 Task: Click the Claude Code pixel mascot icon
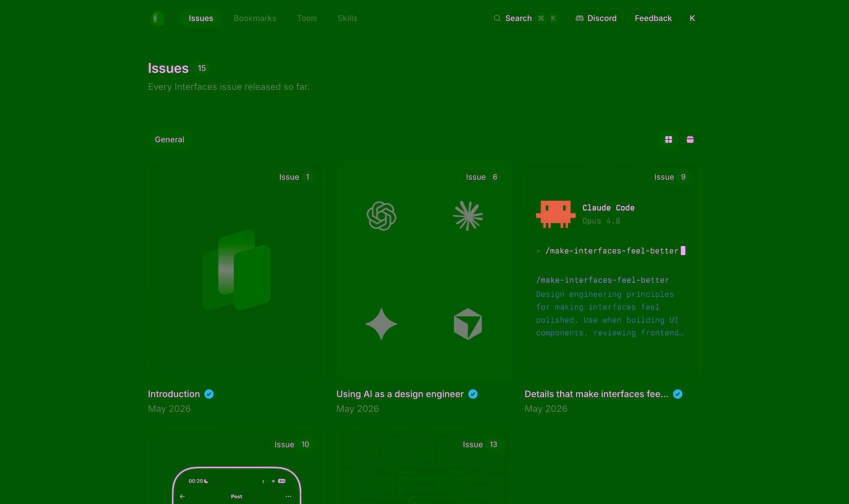[x=556, y=214]
